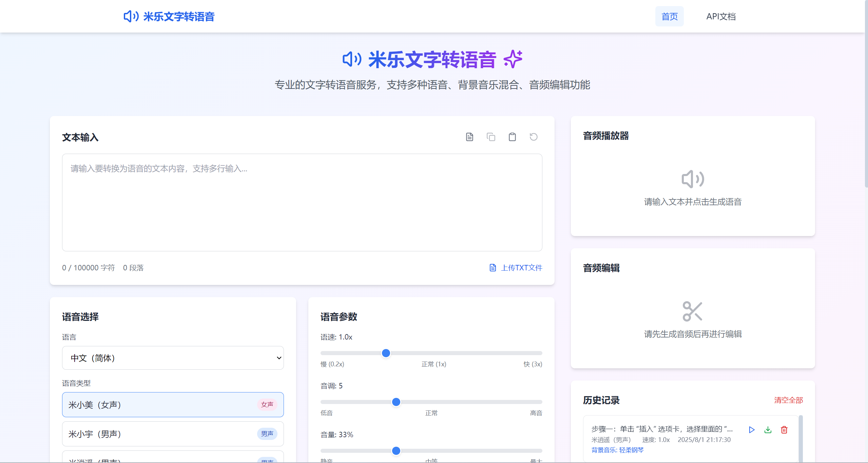The width and height of the screenshot is (868, 463).
Task: Choose the partially visible 米逍遥 voice option
Action: [173, 458]
